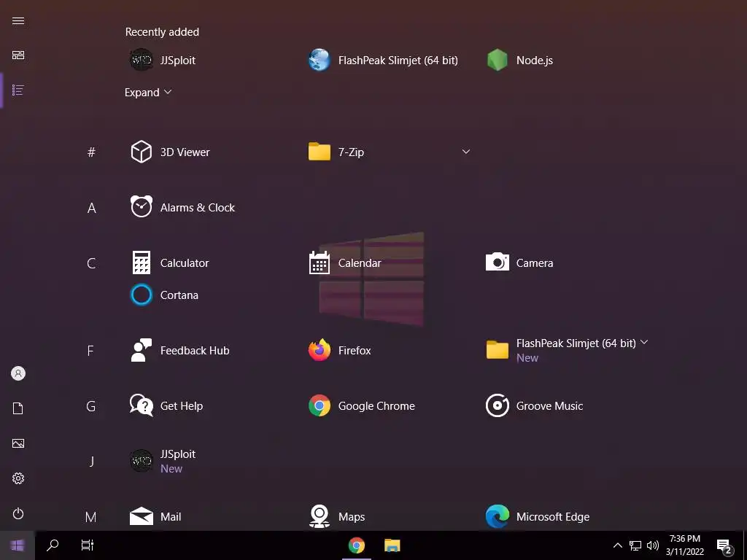Open the volume control
The height and width of the screenshot is (560, 747).
[653, 545]
